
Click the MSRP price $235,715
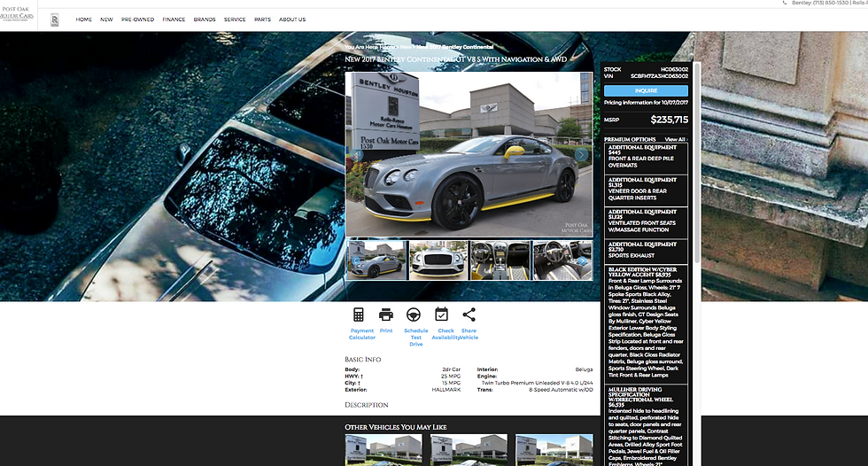click(x=670, y=120)
